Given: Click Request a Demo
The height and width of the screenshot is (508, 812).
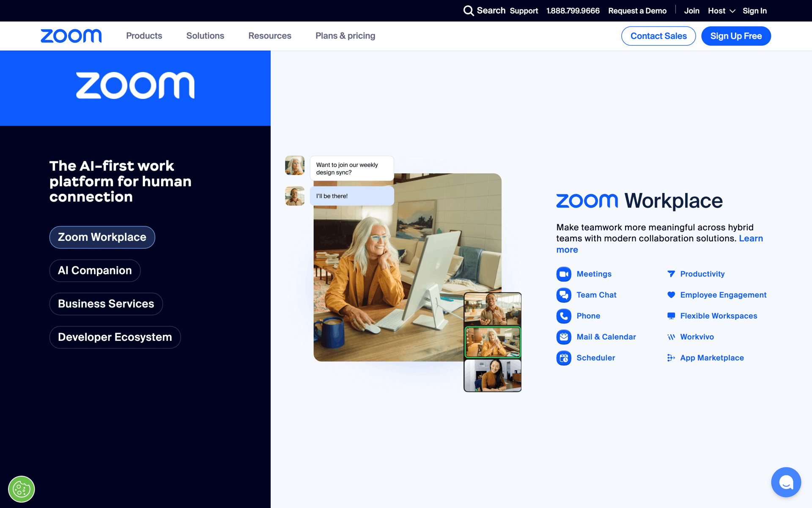Looking at the screenshot, I should 637,11.
